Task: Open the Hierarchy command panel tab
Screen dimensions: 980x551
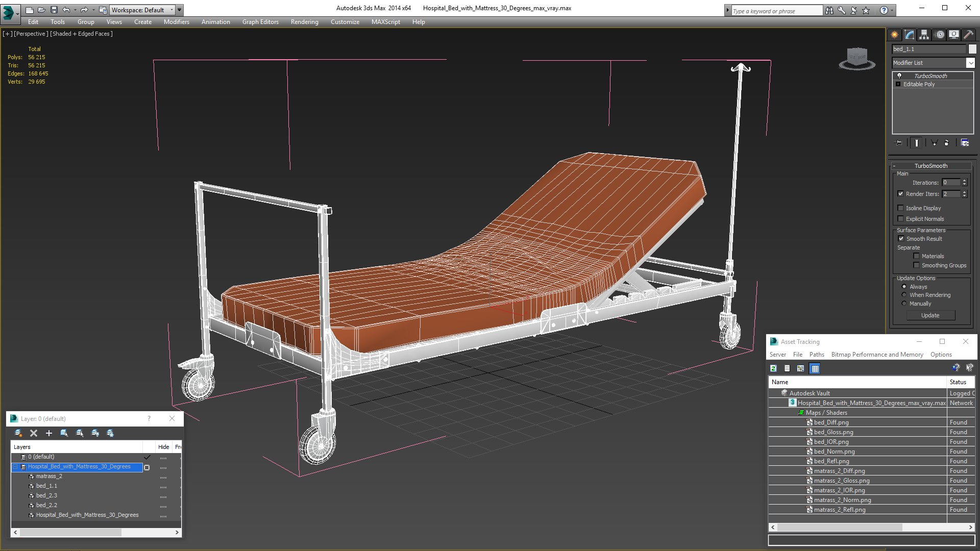Action: 924,35
